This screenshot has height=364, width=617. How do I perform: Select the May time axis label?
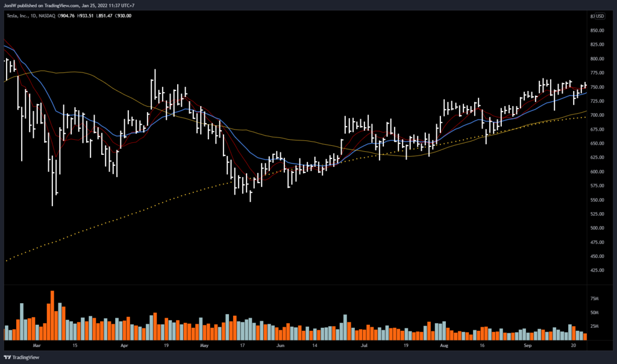pos(204,347)
